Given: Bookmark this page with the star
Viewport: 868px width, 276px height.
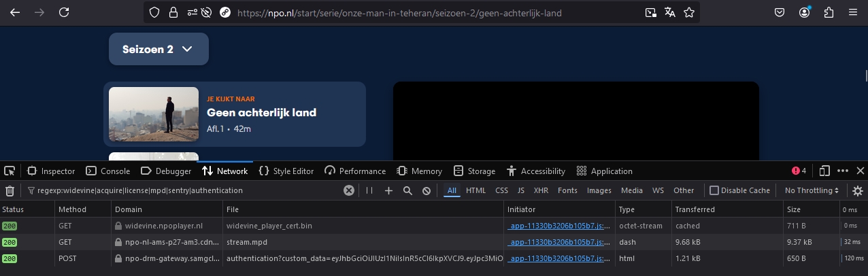Looking at the screenshot, I should [x=689, y=12].
